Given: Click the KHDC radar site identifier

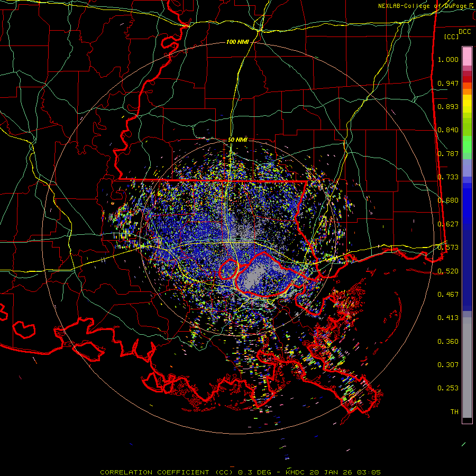Looking at the screenshot, I should pos(296,472).
